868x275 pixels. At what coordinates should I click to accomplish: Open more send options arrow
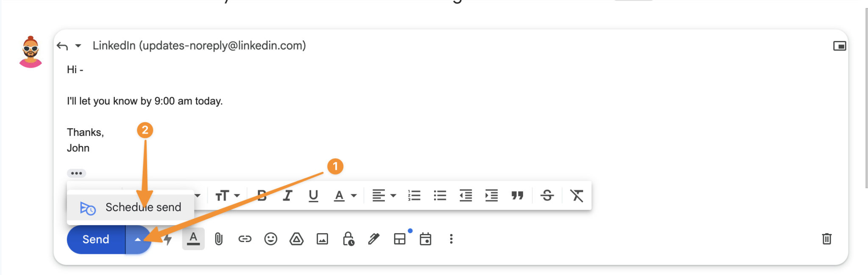[x=138, y=239]
